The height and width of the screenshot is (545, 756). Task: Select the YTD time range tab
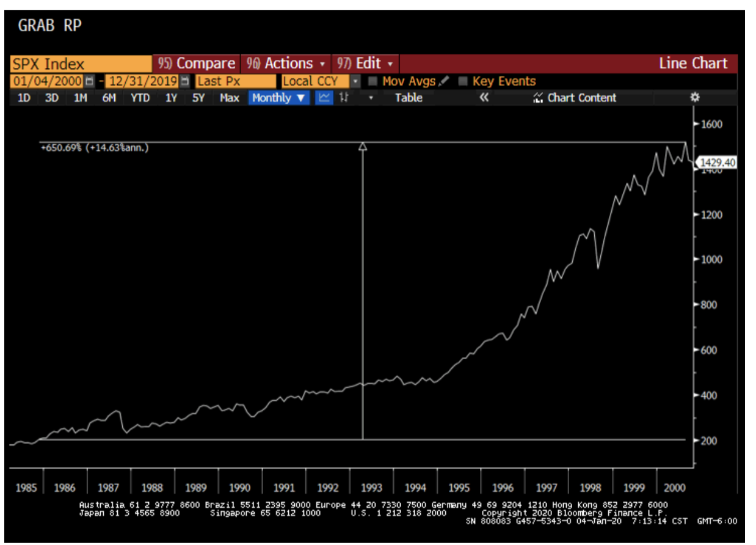coord(140,98)
